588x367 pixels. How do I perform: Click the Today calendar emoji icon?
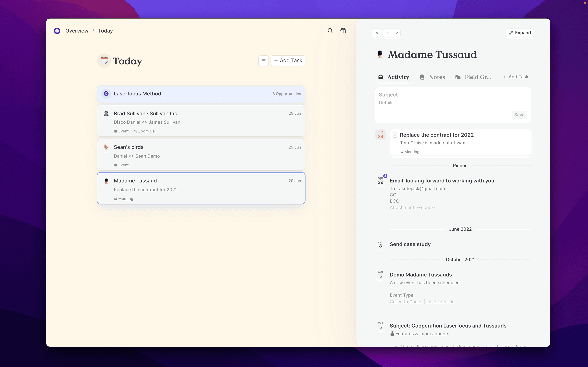click(x=104, y=61)
